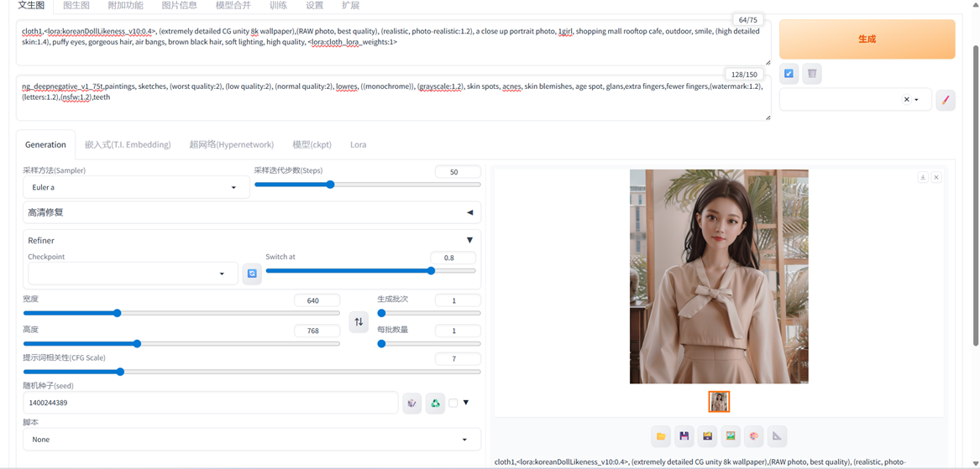Viewport: 980px width, 469px height.
Task: Select the generated image thumbnail
Action: tap(719, 402)
